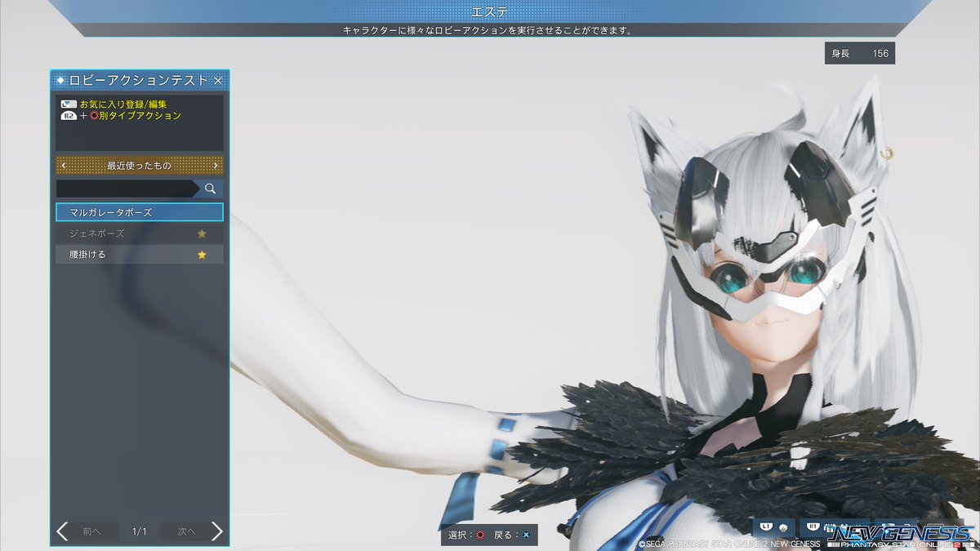The height and width of the screenshot is (551, 980).
Task: Click the magnifier search icon
Action: point(210,189)
